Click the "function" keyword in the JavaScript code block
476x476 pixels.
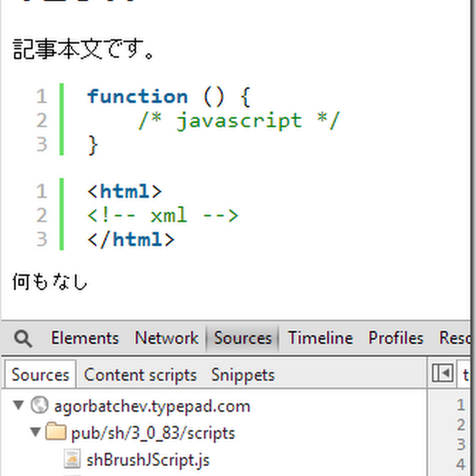click(x=137, y=96)
